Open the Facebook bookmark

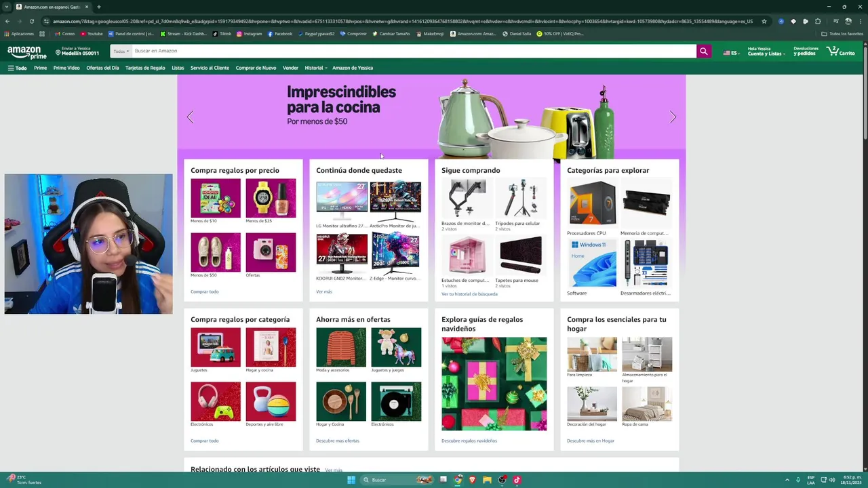280,34
